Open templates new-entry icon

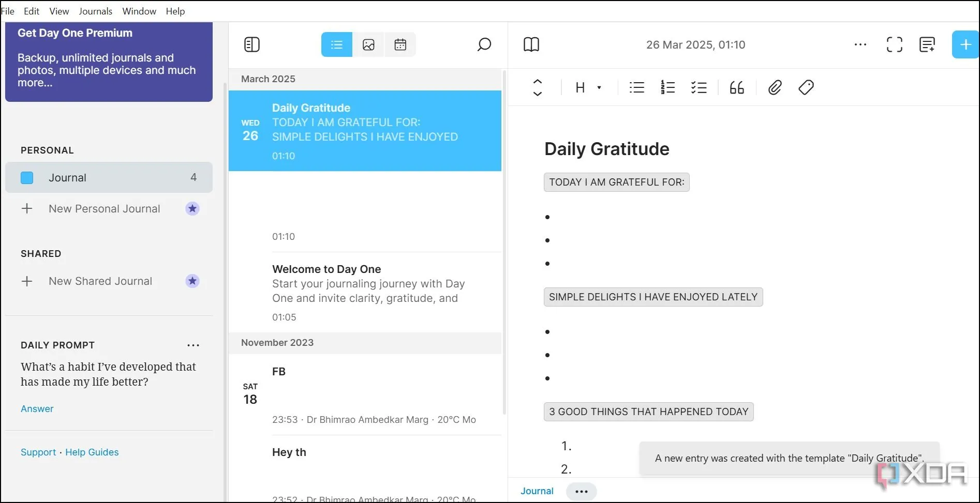pos(927,44)
